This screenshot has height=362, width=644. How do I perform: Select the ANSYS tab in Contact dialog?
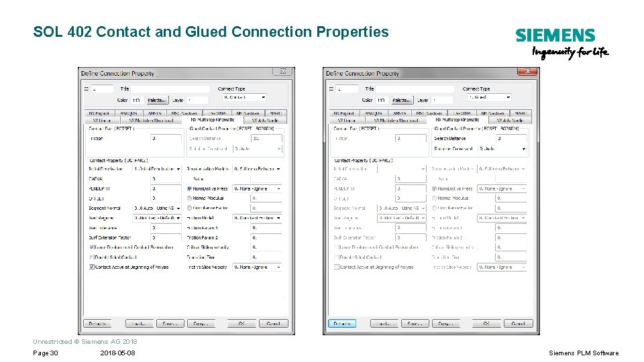[x=155, y=113]
